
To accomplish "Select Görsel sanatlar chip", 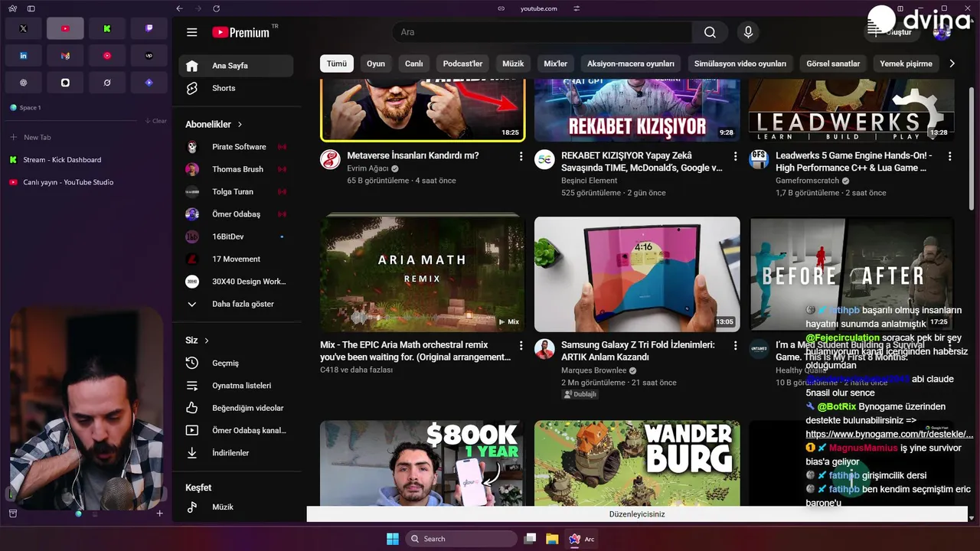I will pyautogui.click(x=833, y=64).
